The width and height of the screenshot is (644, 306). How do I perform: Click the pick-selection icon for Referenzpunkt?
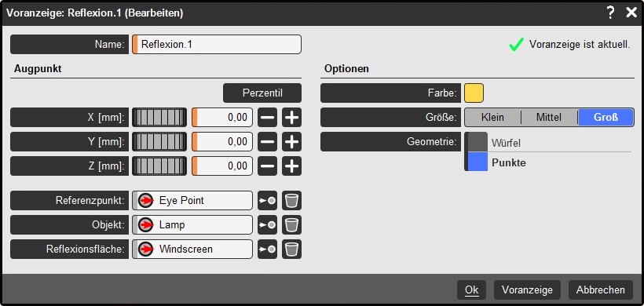pyautogui.click(x=267, y=201)
